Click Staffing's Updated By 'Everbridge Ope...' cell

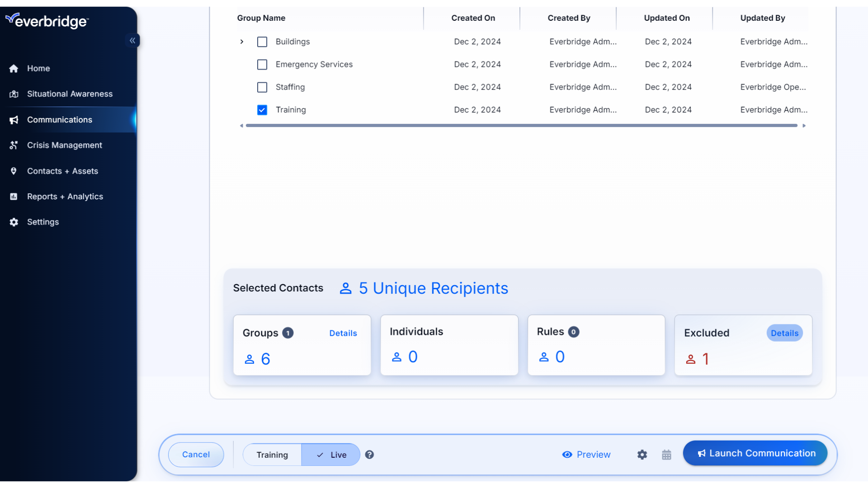pos(773,87)
